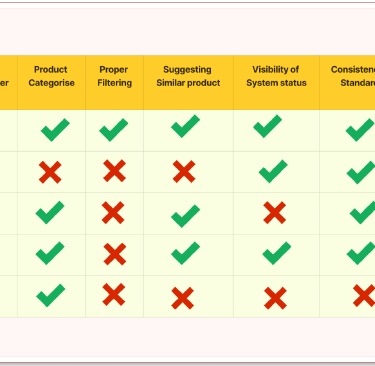Select red cross under Proper Filtering, third row
This screenshot has width=375, height=366.
[113, 213]
